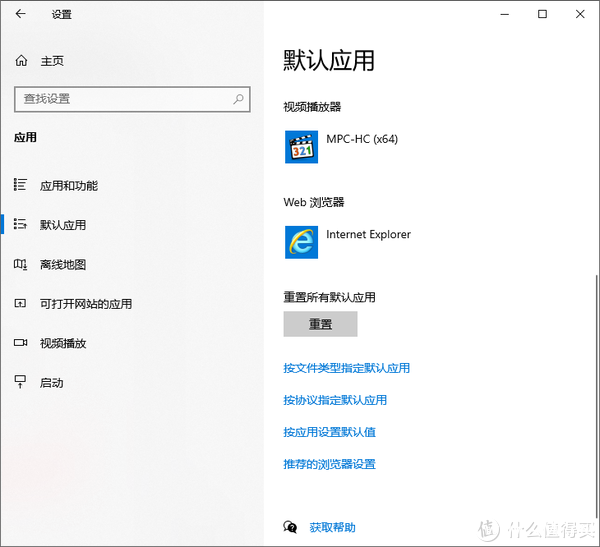The width and height of the screenshot is (600, 547).
Task: Minimize the 设置 window
Action: click(505, 14)
